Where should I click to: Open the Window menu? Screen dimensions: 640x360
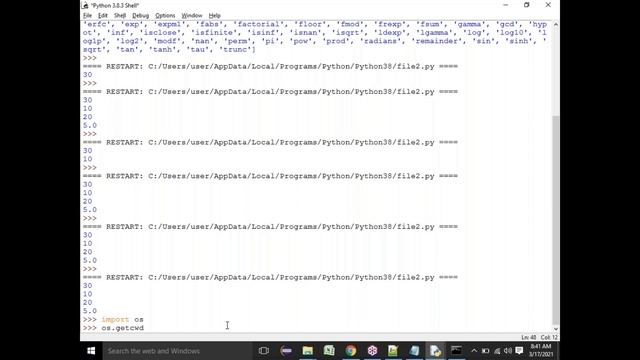click(x=191, y=16)
